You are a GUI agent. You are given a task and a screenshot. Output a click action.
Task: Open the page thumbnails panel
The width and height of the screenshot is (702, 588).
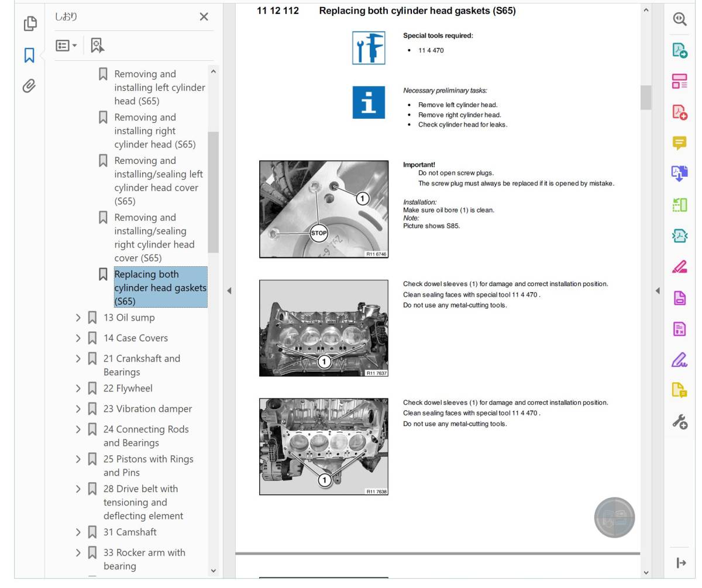point(30,23)
